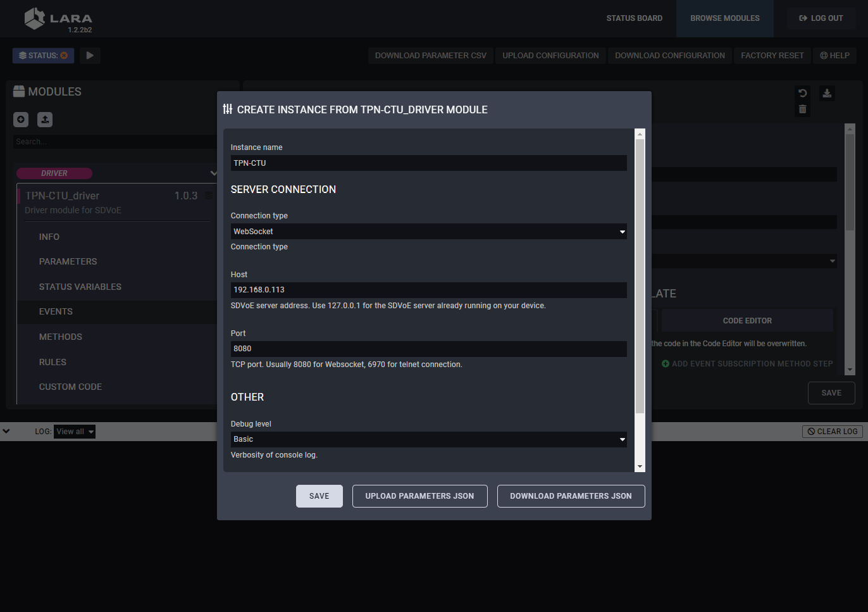Click the trash delete icon
Viewport: 868px width, 612px height.
[802, 109]
